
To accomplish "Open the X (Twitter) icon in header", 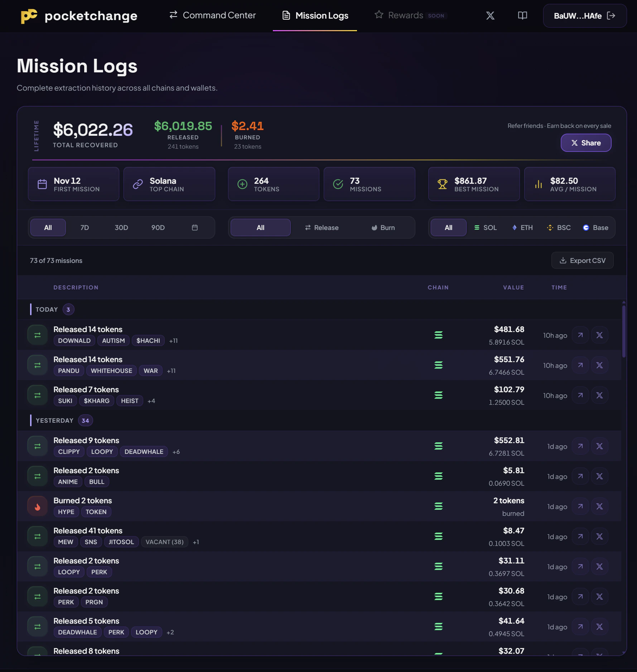I will 490,15.
